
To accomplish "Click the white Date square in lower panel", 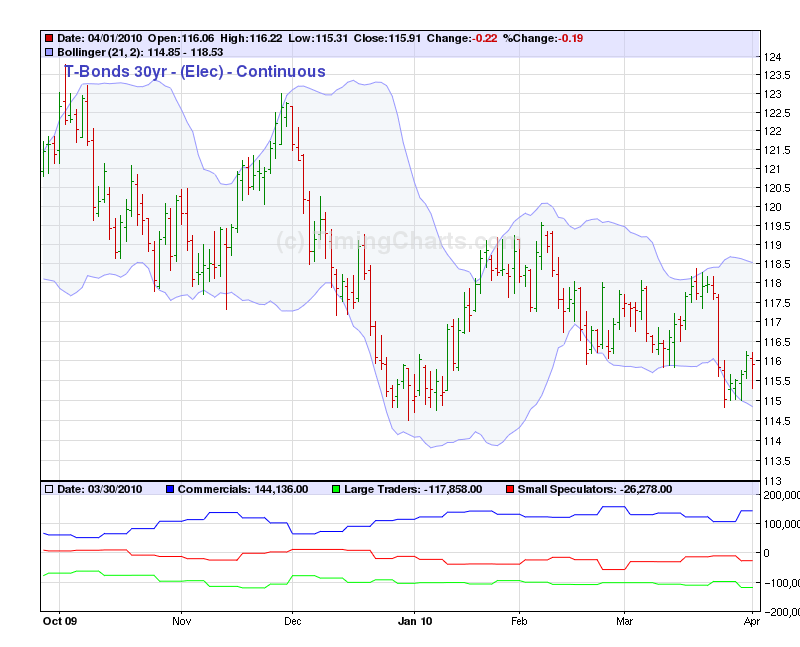I will (48, 489).
